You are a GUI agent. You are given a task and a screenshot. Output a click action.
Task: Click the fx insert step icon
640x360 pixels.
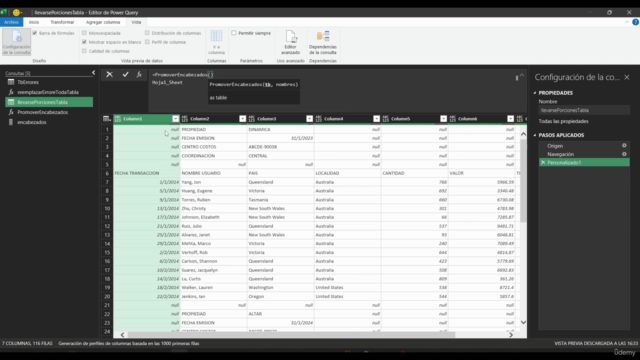coord(139,74)
